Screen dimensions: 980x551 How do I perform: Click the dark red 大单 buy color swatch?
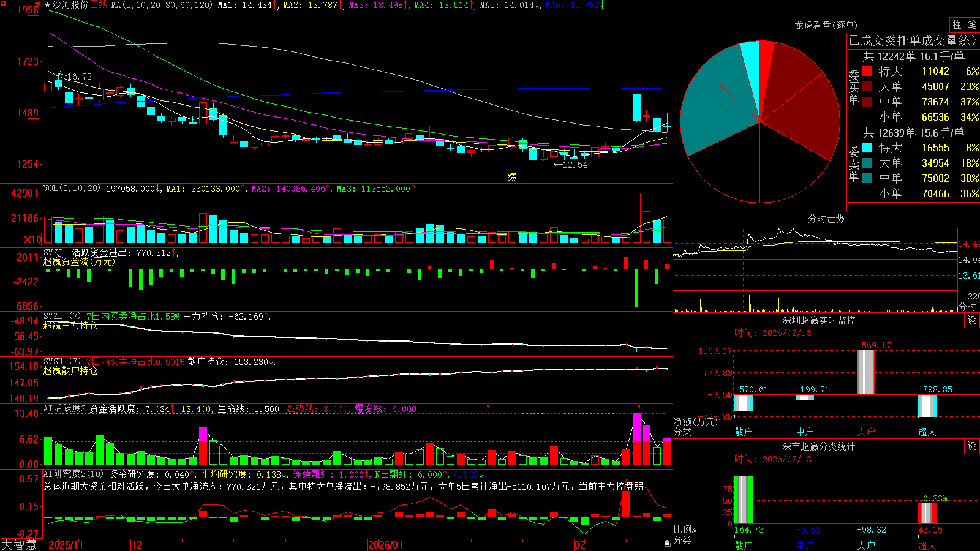click(867, 86)
